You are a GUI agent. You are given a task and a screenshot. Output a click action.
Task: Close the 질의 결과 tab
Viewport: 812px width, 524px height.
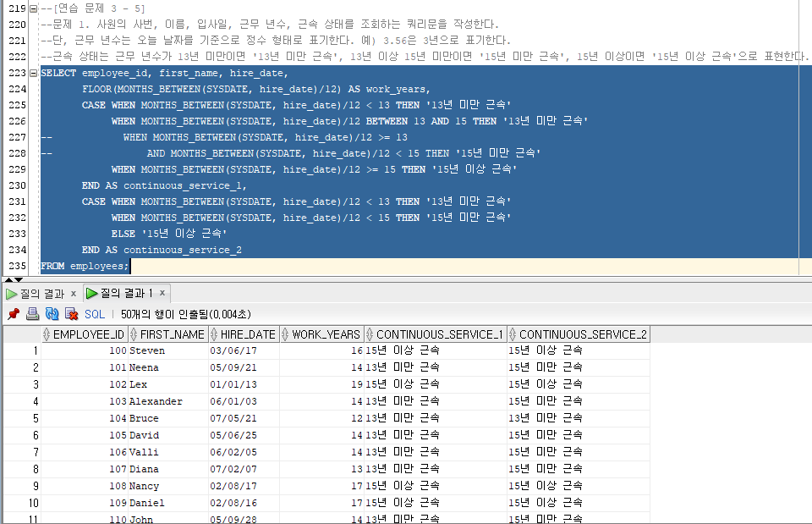click(74, 294)
